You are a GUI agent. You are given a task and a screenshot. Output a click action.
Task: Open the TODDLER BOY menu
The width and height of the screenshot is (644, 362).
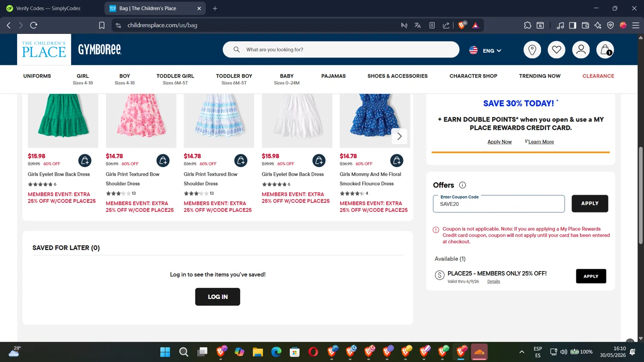coord(234,79)
